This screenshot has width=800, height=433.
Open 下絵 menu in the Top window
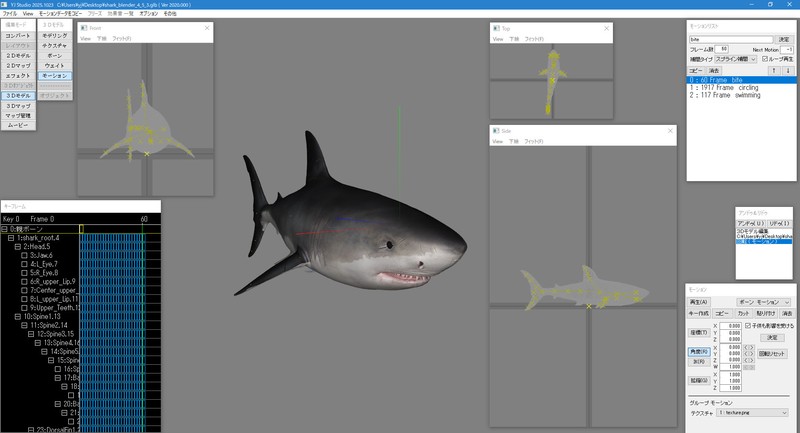[514, 39]
